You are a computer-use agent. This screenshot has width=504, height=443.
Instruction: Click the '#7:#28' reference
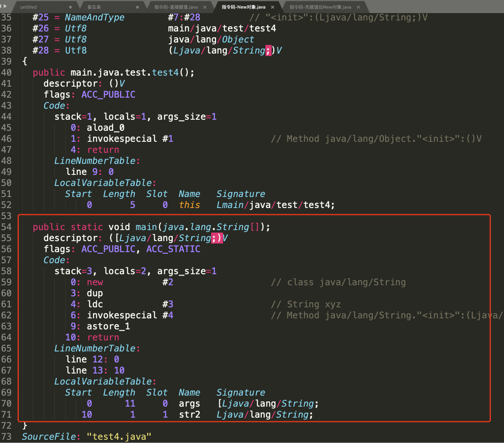(x=184, y=17)
